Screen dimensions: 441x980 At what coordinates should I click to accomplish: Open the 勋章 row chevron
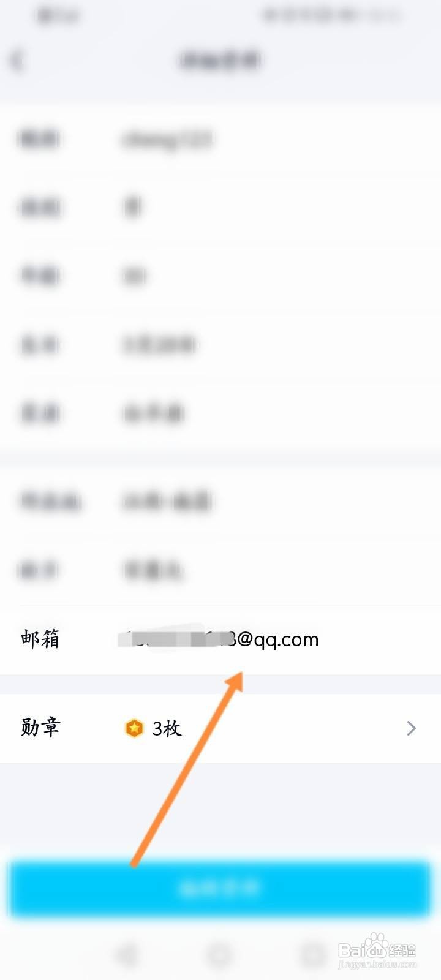(412, 728)
